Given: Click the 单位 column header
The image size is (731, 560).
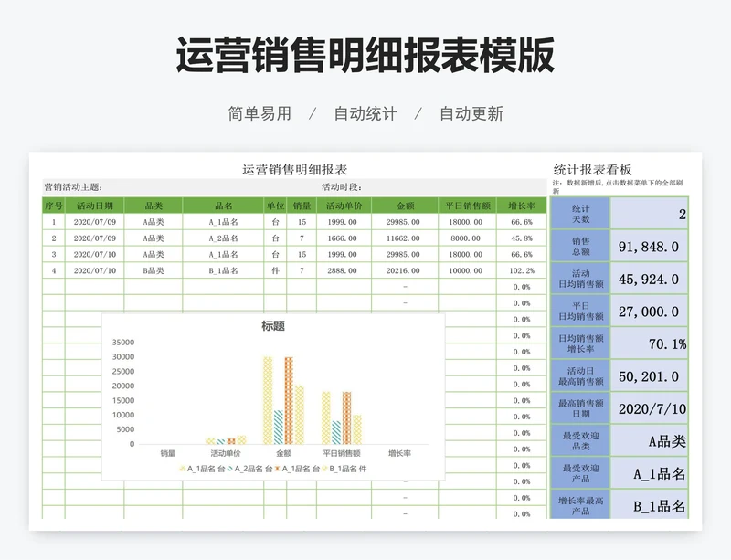Looking at the screenshot, I should pyautogui.click(x=276, y=206).
